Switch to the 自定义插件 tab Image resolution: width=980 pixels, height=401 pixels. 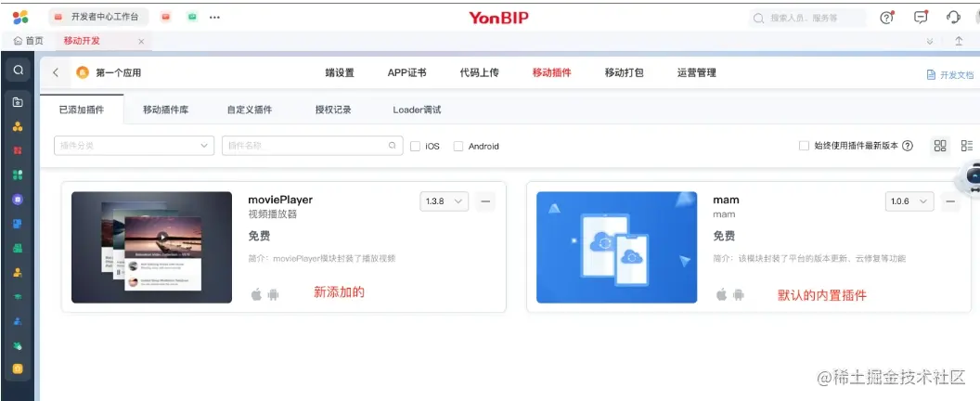click(250, 110)
